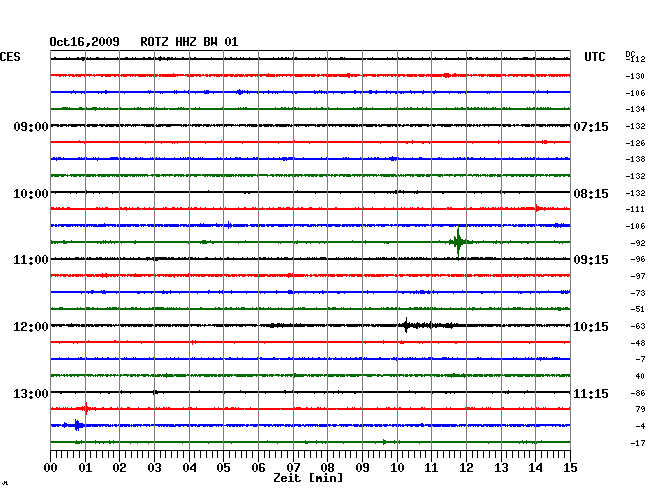Click the 10:15 UTC time label
The image size is (650, 494).
click(591, 327)
